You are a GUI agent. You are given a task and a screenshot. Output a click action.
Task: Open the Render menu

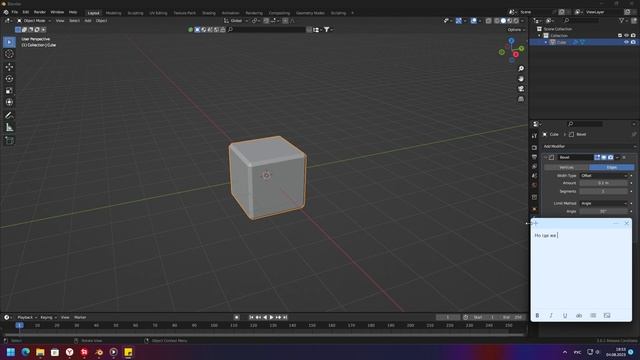tap(40, 12)
